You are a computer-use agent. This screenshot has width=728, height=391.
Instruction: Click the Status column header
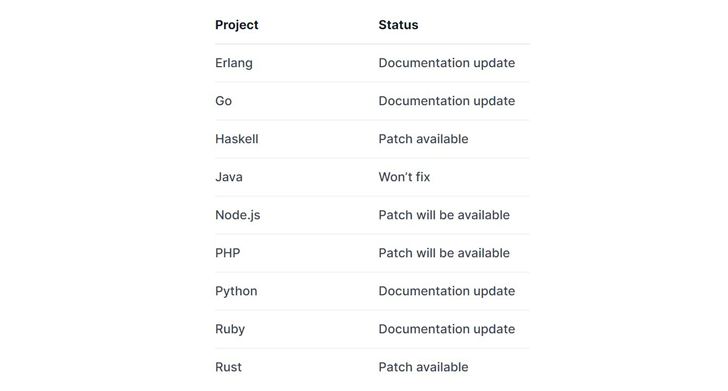click(x=398, y=25)
